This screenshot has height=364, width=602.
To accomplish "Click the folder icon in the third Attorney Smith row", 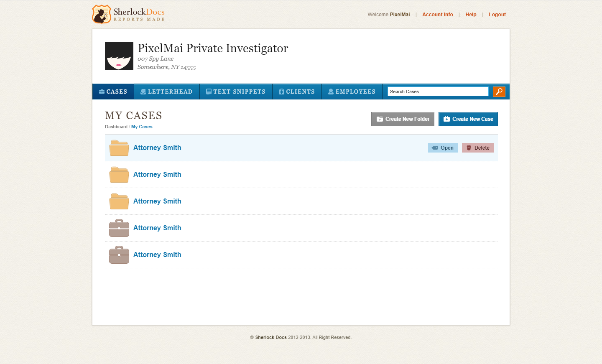I will (119, 201).
